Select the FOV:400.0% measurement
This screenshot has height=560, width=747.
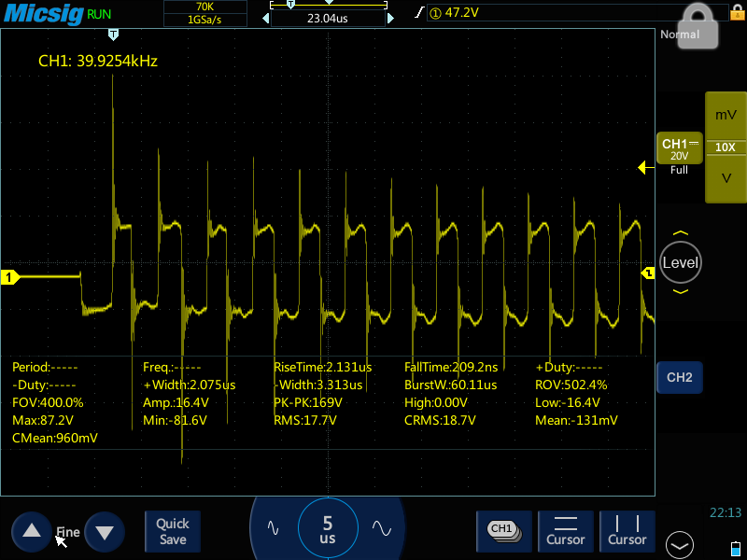(x=48, y=402)
